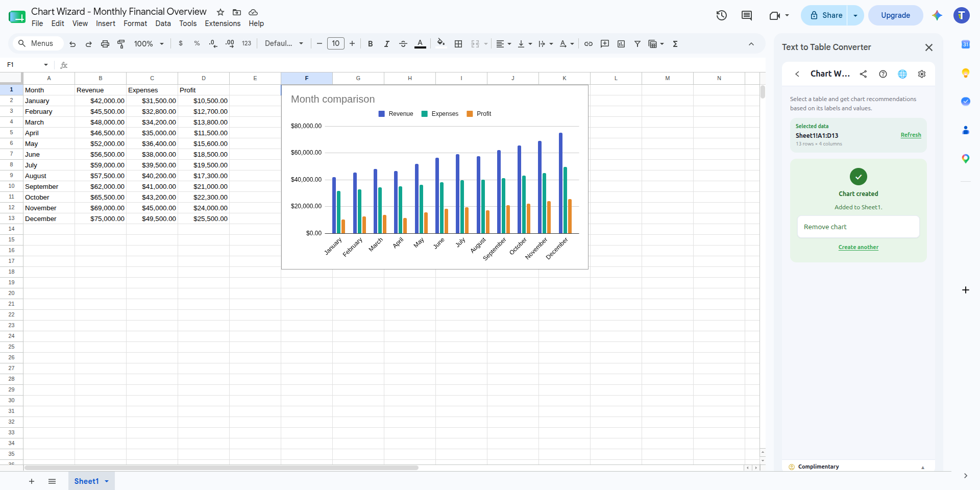The width and height of the screenshot is (980, 490).
Task: Toggle bold formatting
Action: [x=371, y=44]
